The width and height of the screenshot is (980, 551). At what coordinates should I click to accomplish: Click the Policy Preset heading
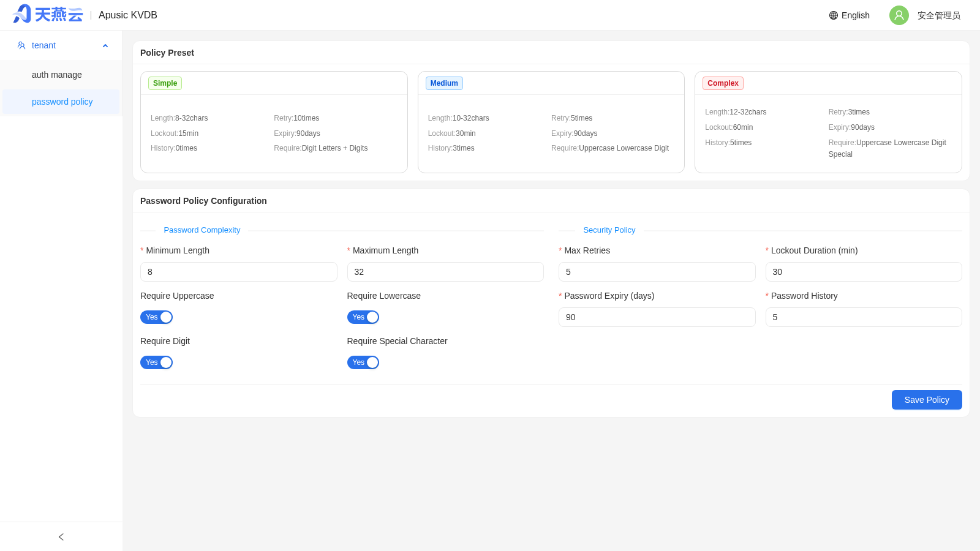click(x=167, y=53)
